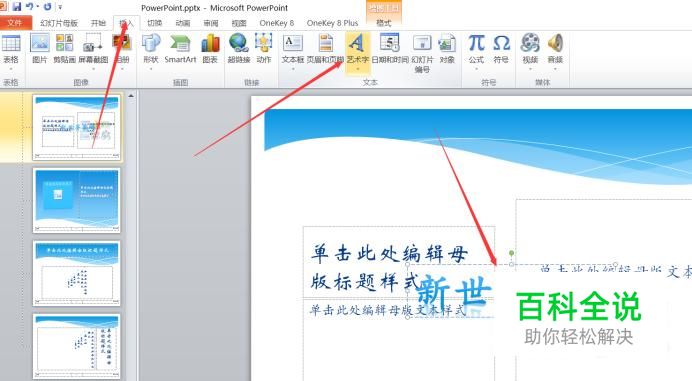This screenshot has width=692, height=381.
Task: Open the Customize Quick Access Toolbar arrow
Action: point(60,7)
